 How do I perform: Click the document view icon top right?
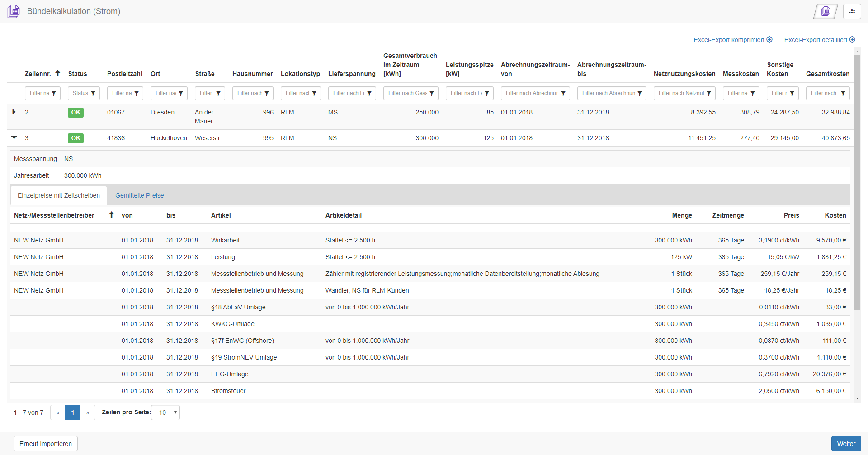point(826,11)
